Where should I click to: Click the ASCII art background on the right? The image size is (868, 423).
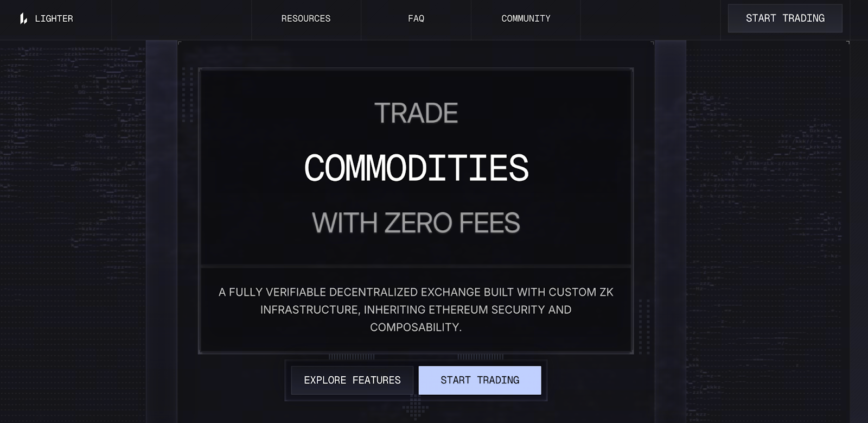tap(765, 163)
